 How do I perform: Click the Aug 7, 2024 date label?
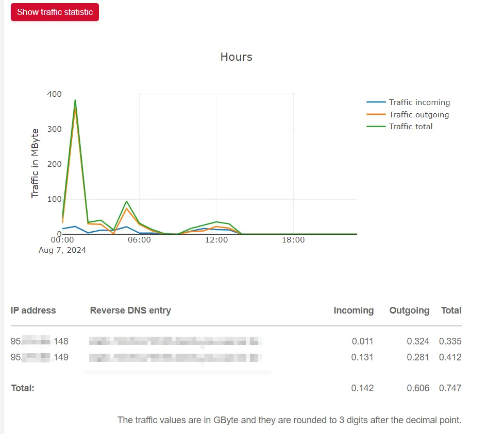[x=62, y=251]
